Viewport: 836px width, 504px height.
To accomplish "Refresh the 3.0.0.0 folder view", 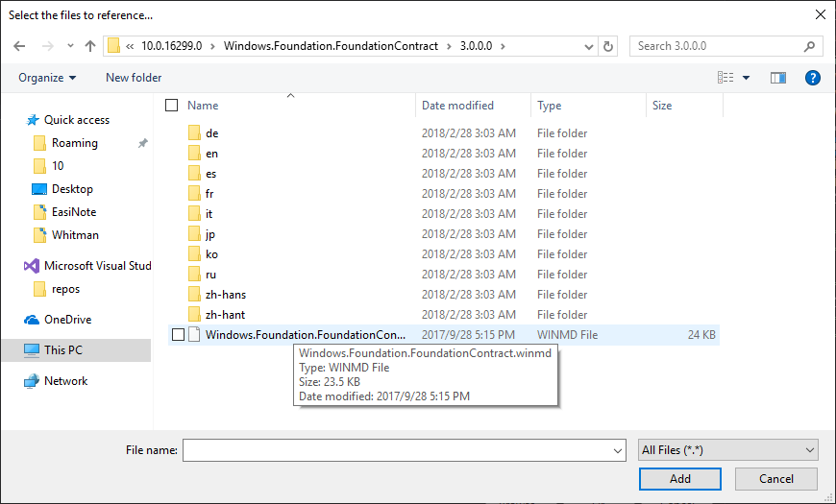I will click(608, 46).
